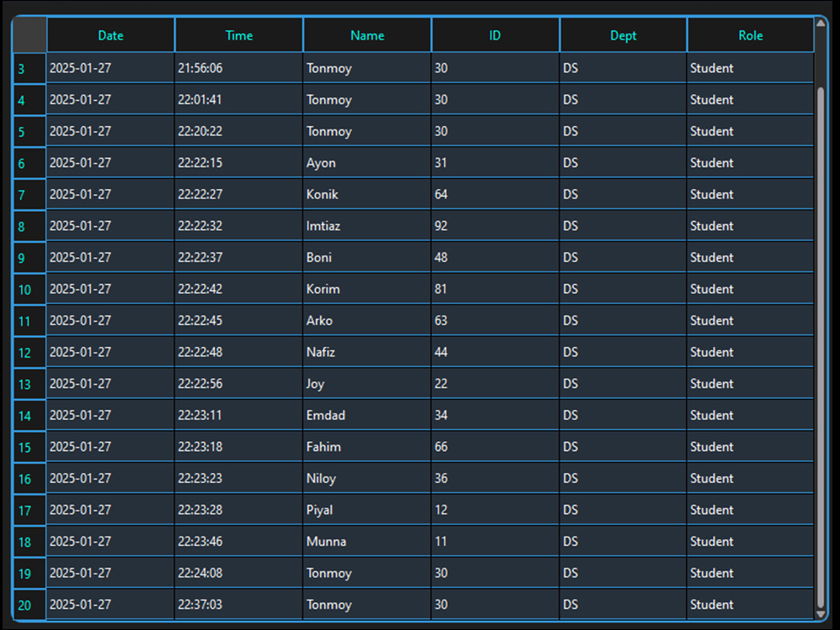840x630 pixels.
Task: Click the ID cell 44
Action: (x=495, y=353)
